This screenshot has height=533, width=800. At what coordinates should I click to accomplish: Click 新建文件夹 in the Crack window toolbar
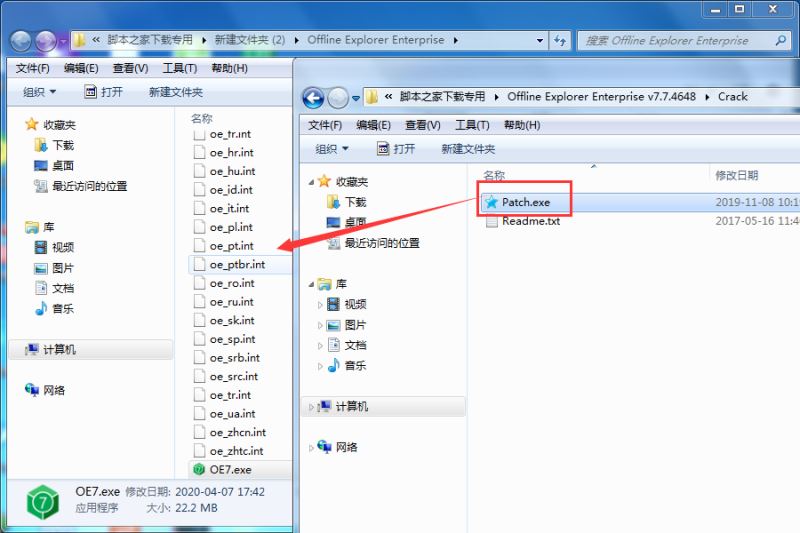[468, 149]
